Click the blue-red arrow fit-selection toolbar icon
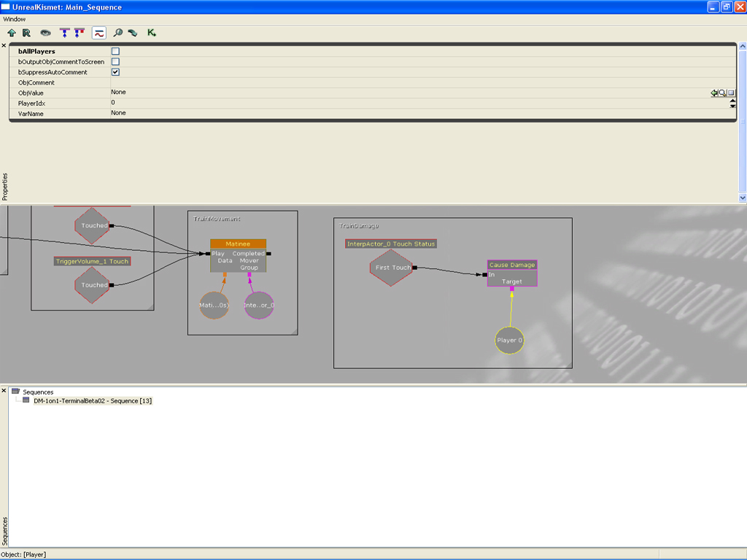The image size is (747, 560). 79,33
